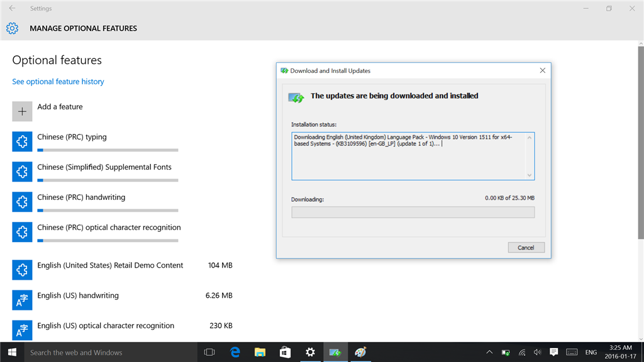The width and height of the screenshot is (644, 362).
Task: Click the Add a feature plus icon
Action: [x=22, y=111]
